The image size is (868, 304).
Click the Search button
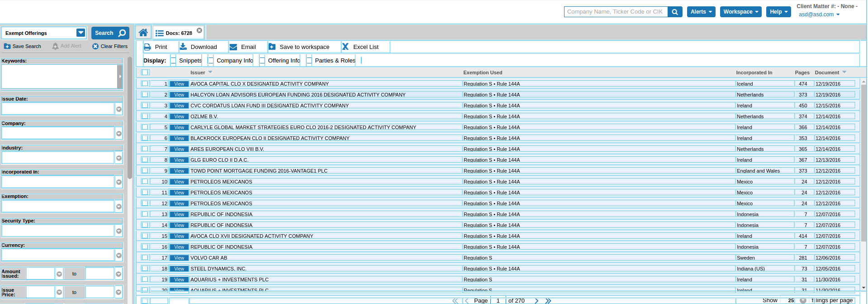click(110, 33)
